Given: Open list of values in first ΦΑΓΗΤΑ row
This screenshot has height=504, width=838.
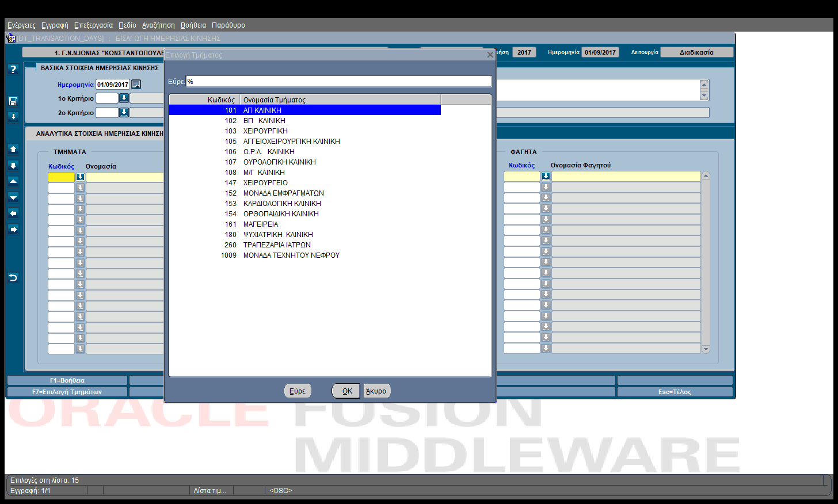Looking at the screenshot, I should pos(546,176).
